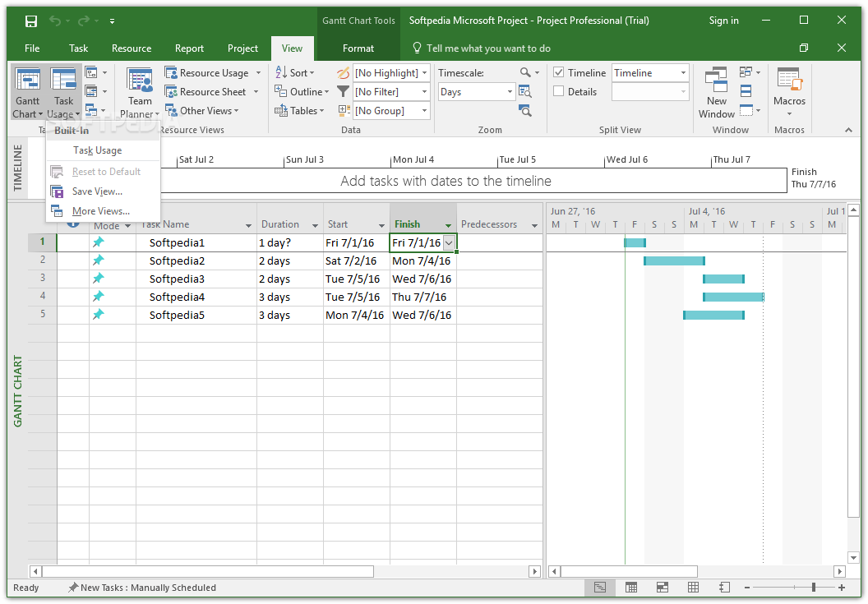Viewport: 868px width, 604px height.
Task: Select More Views... menu entry
Action: tap(101, 211)
